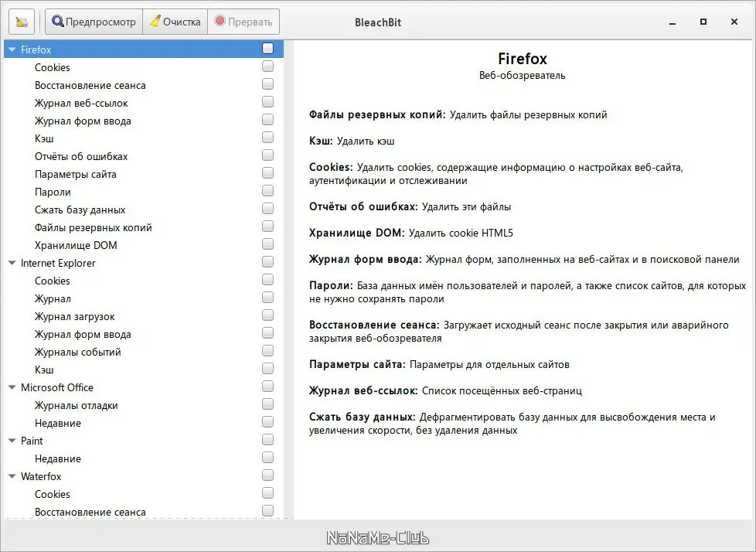Select Пароли in the cleaner list
The image size is (756, 552).
tap(144, 192)
